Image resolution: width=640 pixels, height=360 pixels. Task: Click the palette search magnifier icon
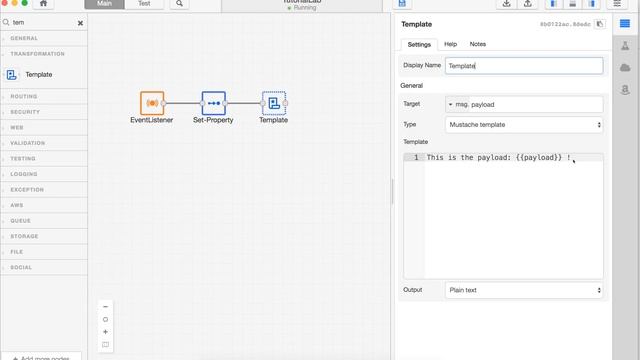pos(6,22)
